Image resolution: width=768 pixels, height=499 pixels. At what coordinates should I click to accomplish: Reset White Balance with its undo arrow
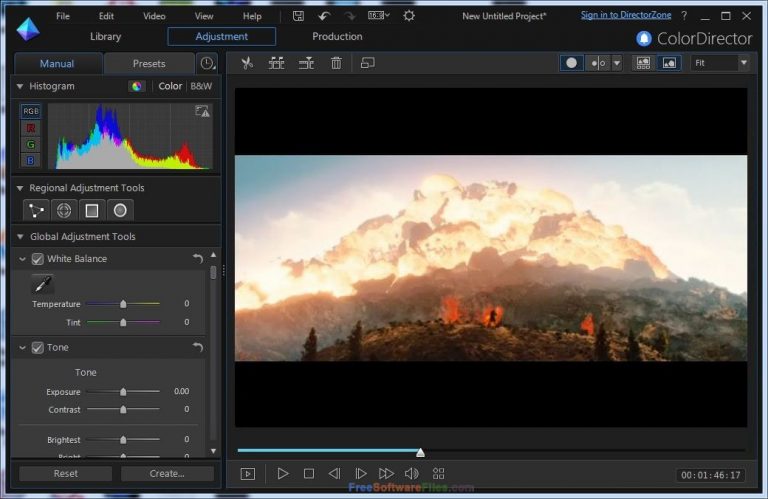(198, 258)
